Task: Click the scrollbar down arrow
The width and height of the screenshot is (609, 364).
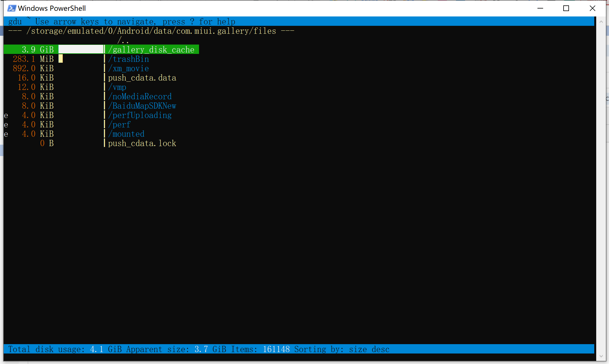Action: click(x=601, y=356)
